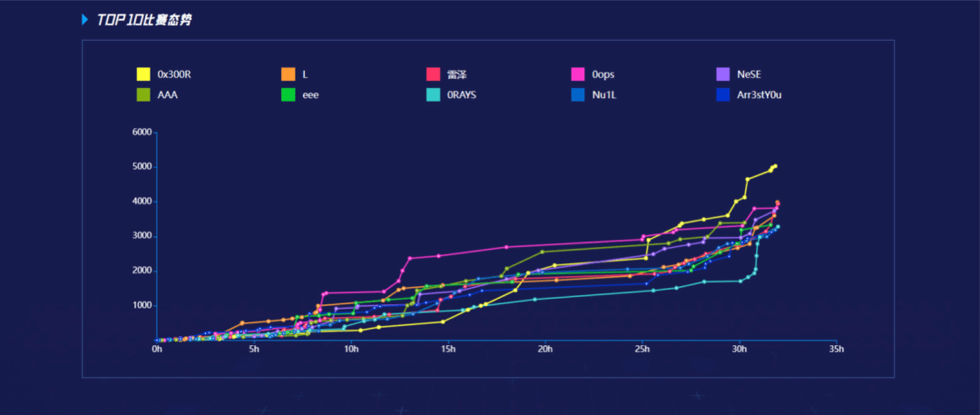Click the 6000 label on the score axis

141,133
